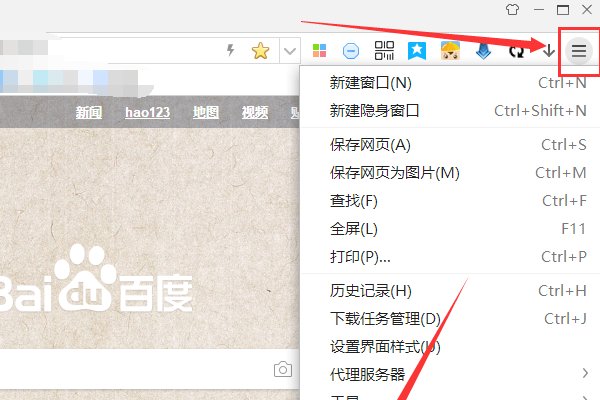Click the download arrow toolbar icon
The image size is (600, 400).
pyautogui.click(x=549, y=50)
